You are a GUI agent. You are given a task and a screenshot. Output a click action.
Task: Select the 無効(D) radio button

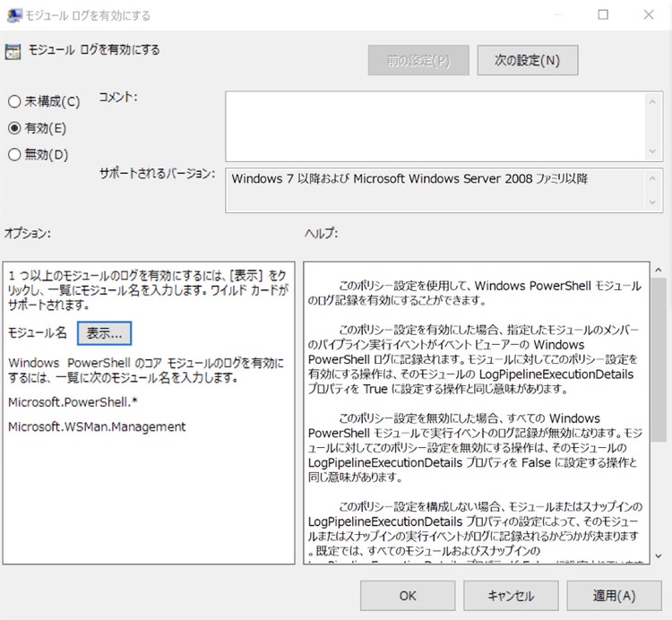(x=14, y=155)
